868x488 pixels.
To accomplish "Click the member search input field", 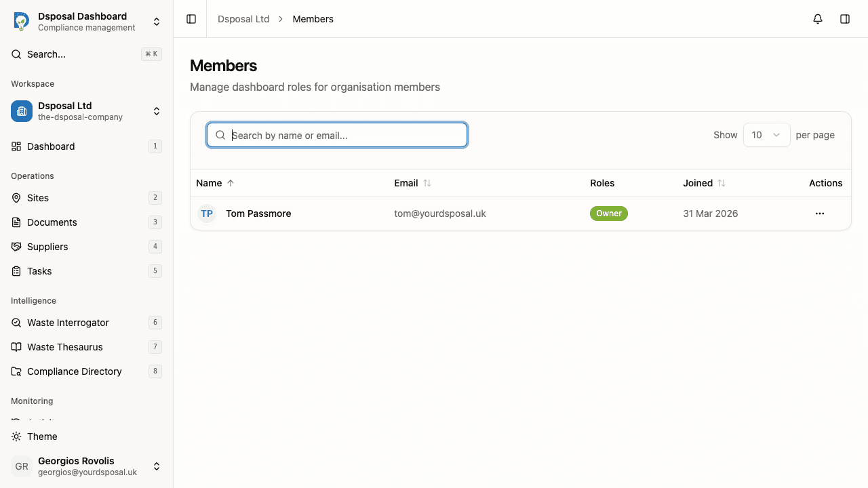I will pos(337,135).
